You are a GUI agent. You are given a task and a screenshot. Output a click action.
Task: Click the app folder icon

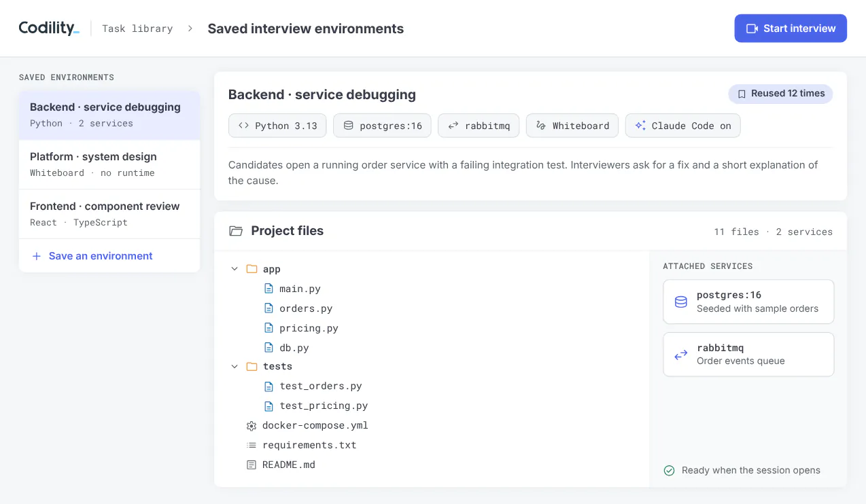pyautogui.click(x=252, y=269)
